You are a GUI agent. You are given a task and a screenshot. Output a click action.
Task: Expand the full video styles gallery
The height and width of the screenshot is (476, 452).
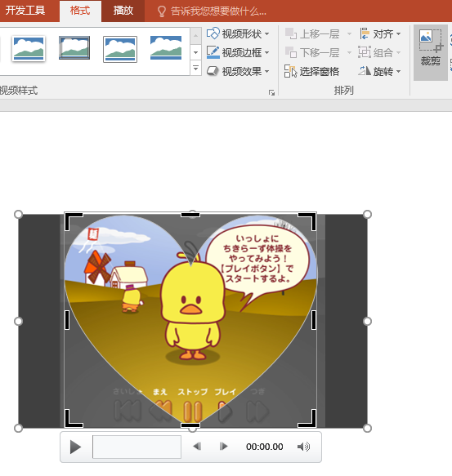coord(195,69)
